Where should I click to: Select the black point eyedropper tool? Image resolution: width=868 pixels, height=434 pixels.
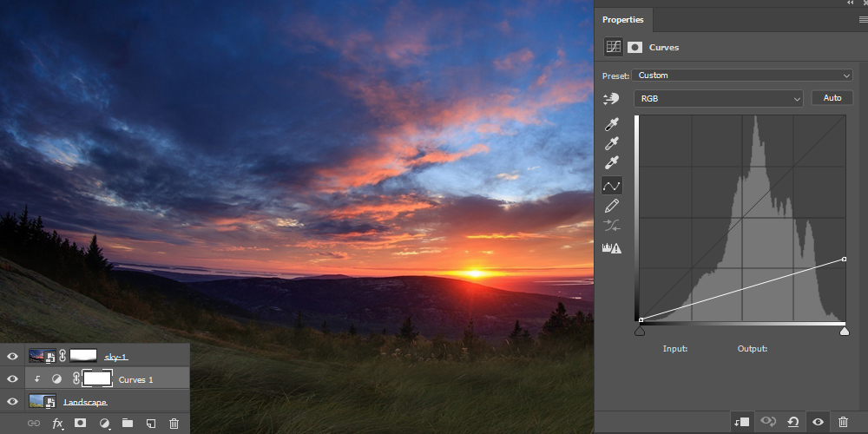(x=612, y=125)
